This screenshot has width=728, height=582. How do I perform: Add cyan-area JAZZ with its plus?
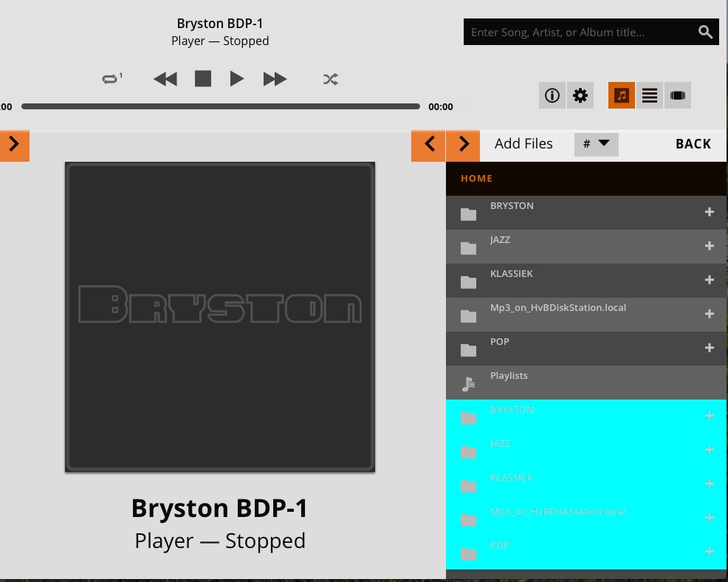pyautogui.click(x=709, y=450)
